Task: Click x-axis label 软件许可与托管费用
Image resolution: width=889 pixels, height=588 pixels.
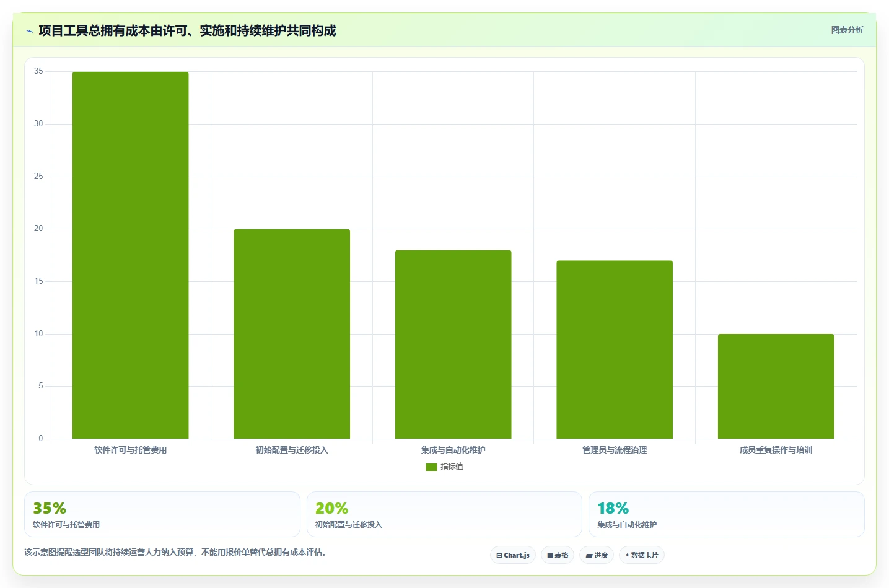Action: pyautogui.click(x=130, y=450)
